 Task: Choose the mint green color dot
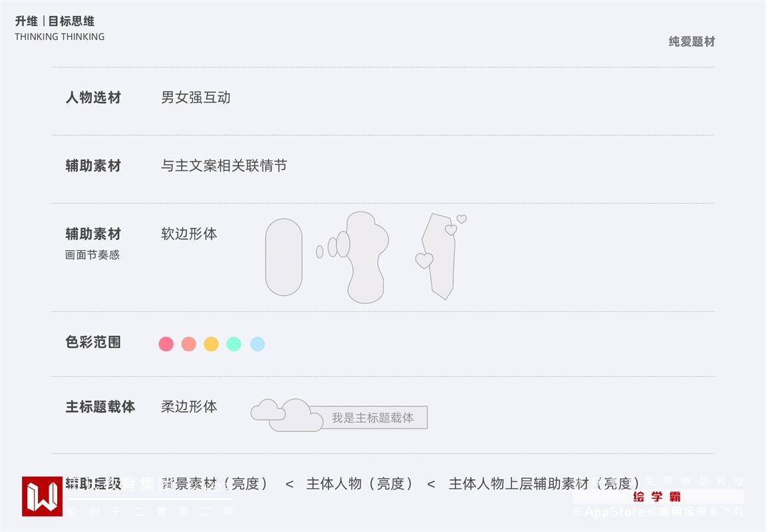[234, 344]
